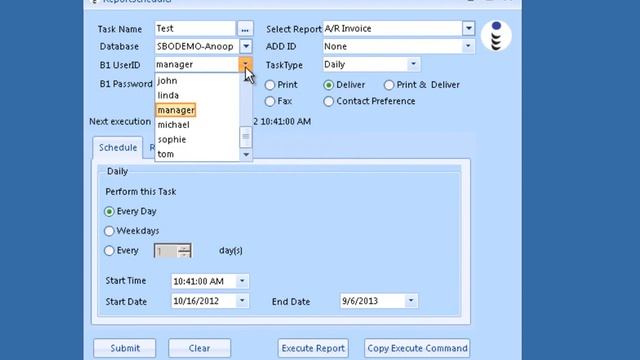Open the TaskType dropdown arrow
The width and height of the screenshot is (640, 360).
click(413, 64)
